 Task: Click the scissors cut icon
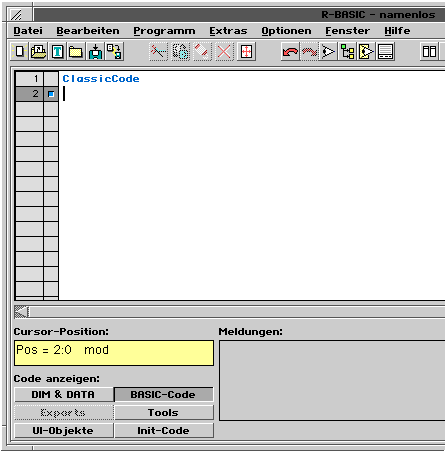point(158,52)
